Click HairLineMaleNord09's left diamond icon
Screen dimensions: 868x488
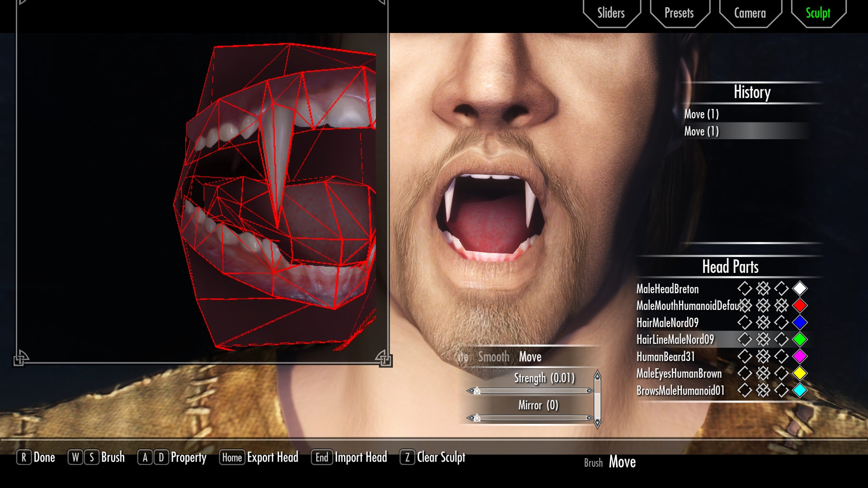(745, 339)
